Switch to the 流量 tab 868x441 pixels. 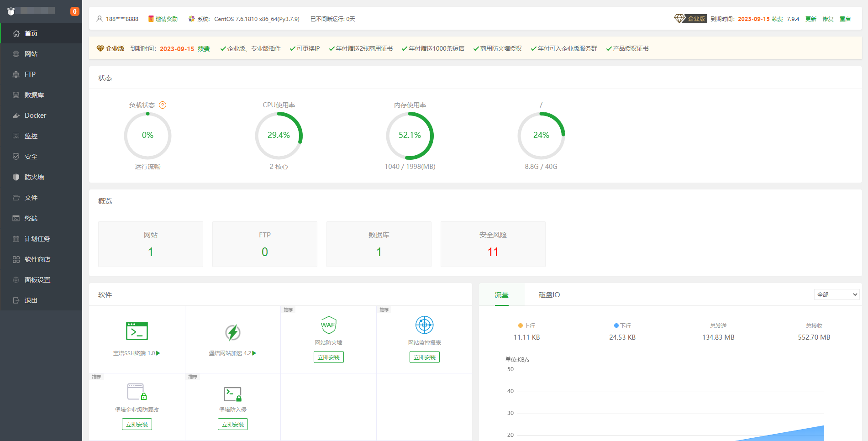pyautogui.click(x=501, y=295)
